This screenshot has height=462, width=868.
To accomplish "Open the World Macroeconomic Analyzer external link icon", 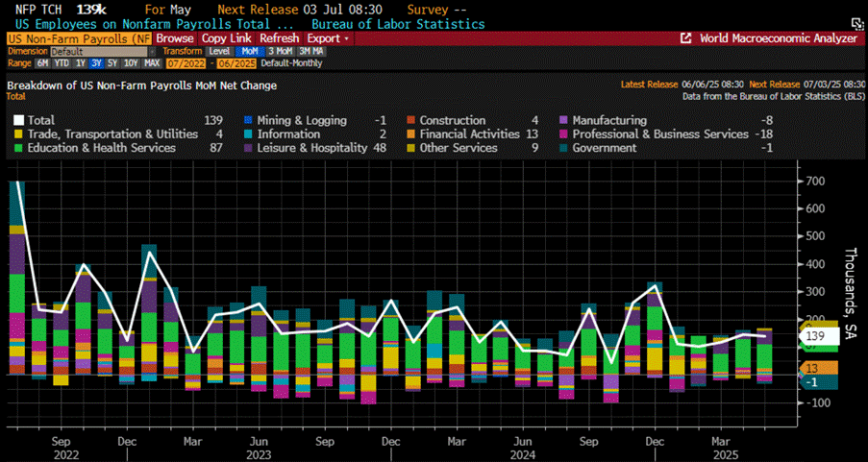I will point(686,38).
